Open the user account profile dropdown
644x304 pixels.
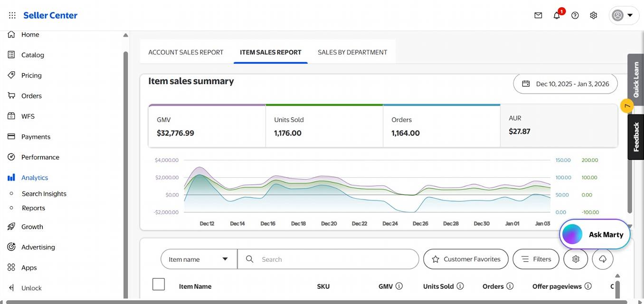624,15
